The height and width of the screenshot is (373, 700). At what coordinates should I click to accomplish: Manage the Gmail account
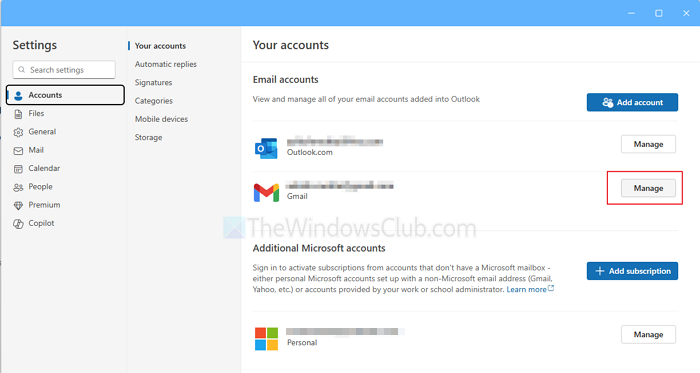[648, 188]
